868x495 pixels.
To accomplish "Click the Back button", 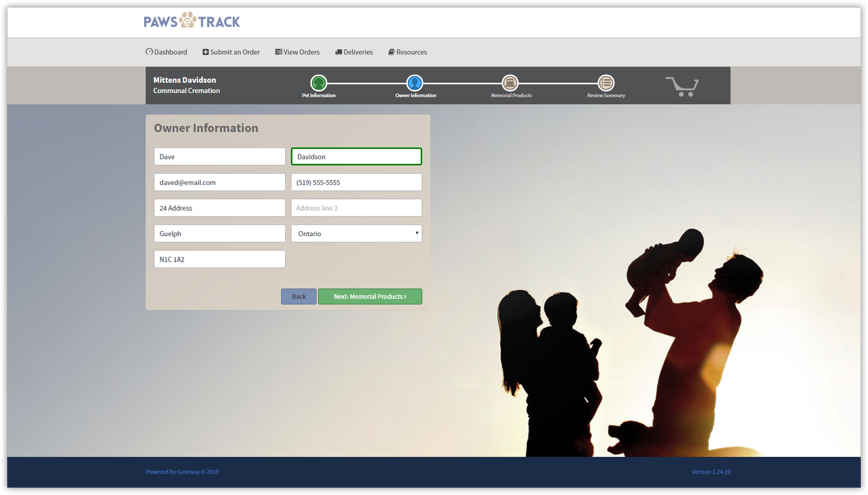I will (x=299, y=296).
